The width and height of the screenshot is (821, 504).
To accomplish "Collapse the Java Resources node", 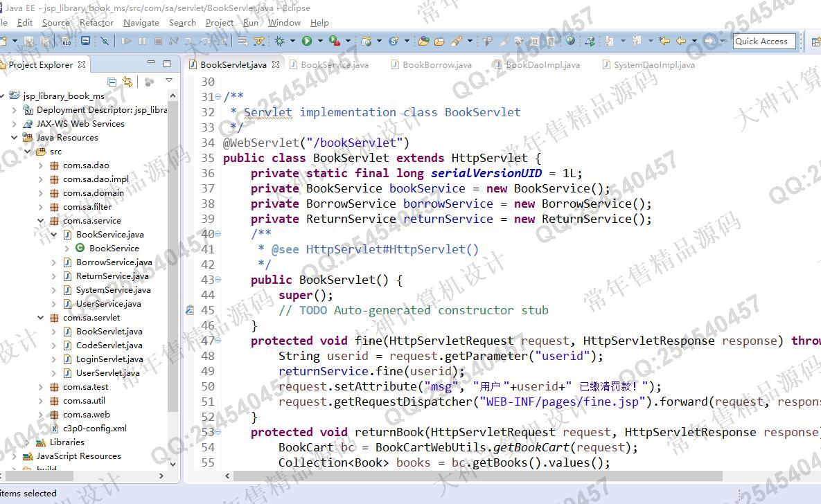I will click(x=14, y=138).
